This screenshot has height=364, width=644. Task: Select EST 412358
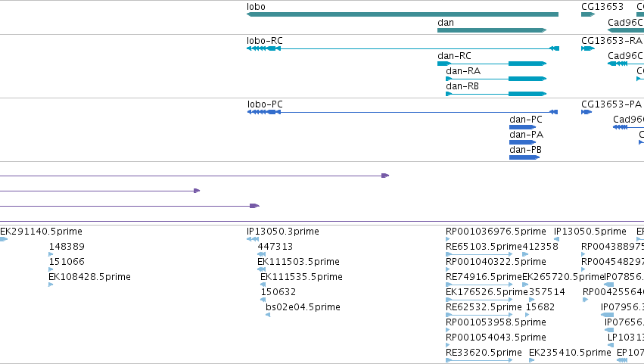[x=540, y=247]
